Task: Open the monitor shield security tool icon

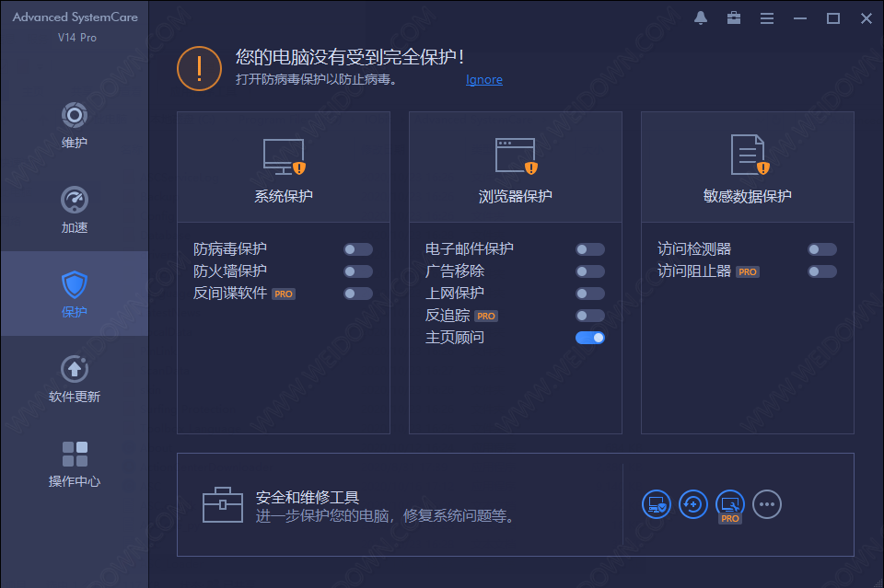Action: pos(657,504)
